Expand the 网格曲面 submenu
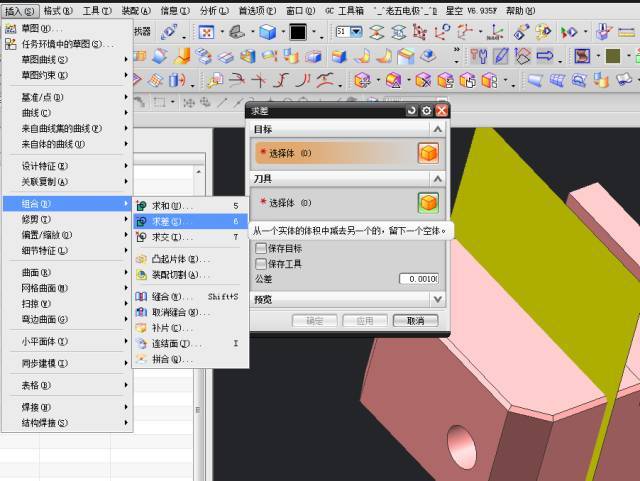 [67, 288]
